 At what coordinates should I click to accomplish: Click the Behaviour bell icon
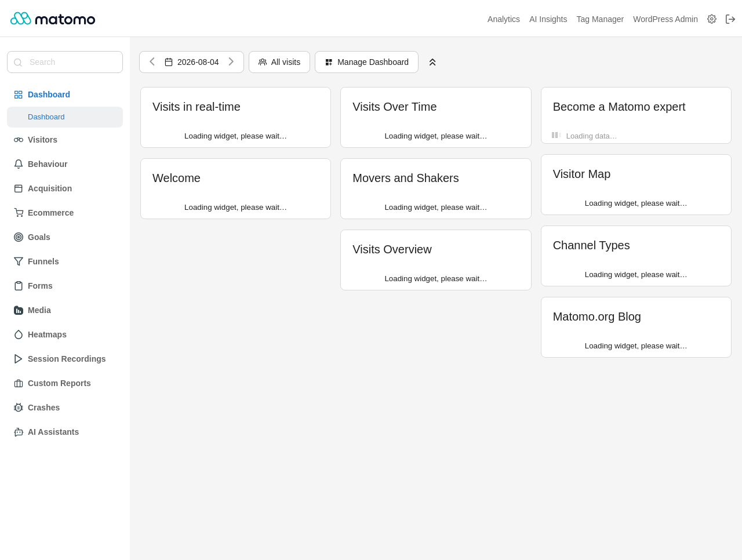19,164
